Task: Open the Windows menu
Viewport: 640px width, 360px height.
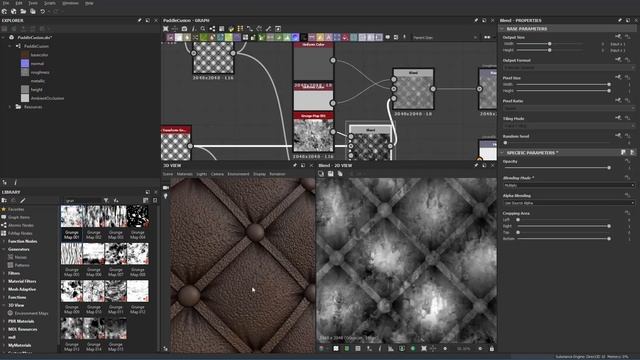Action: click(70, 3)
